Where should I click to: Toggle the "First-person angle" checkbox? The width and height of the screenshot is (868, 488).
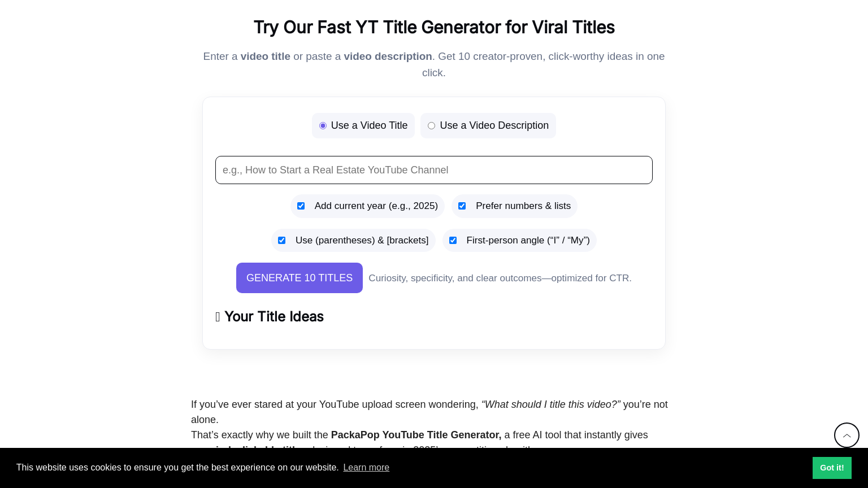pos(453,240)
